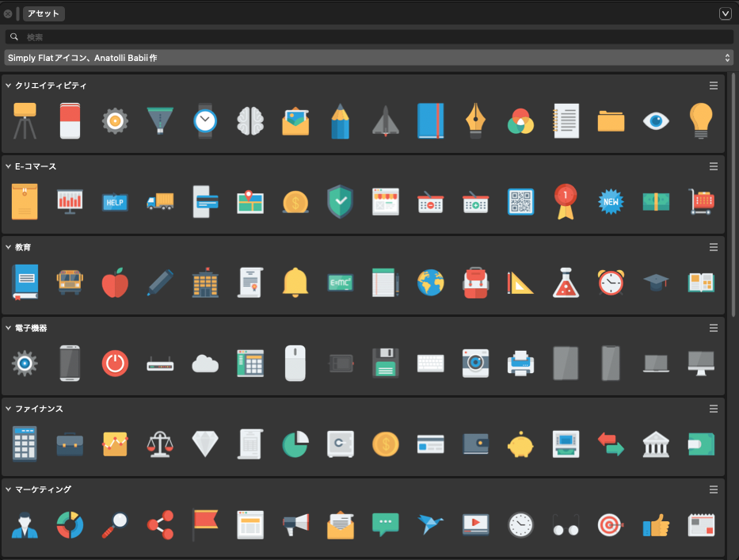Collapse the クリエイティビティ category
This screenshot has height=560, width=739.
(8, 86)
